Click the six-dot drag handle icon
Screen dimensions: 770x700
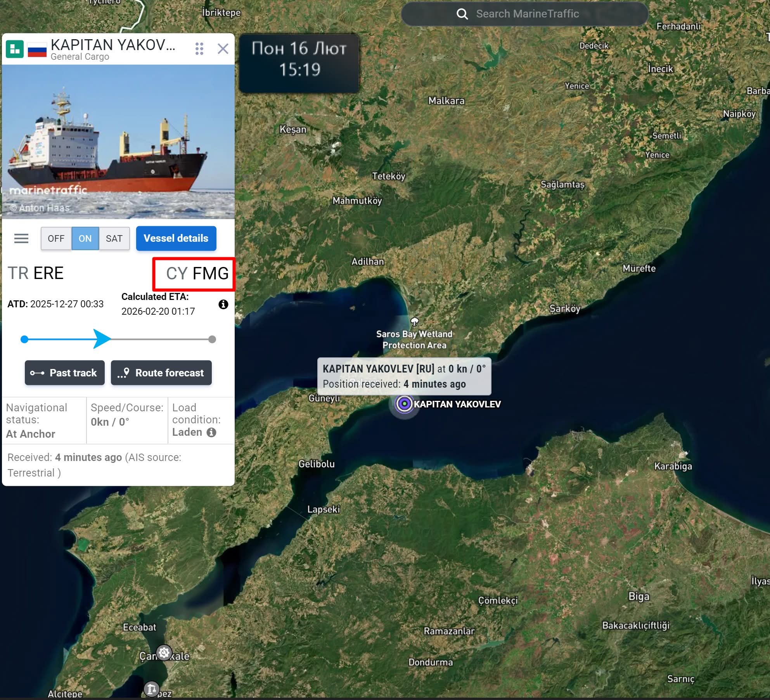199,49
